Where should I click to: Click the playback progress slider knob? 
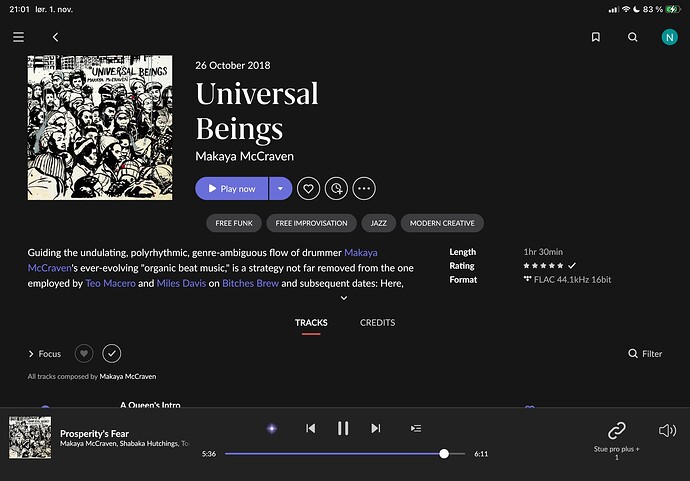point(444,454)
